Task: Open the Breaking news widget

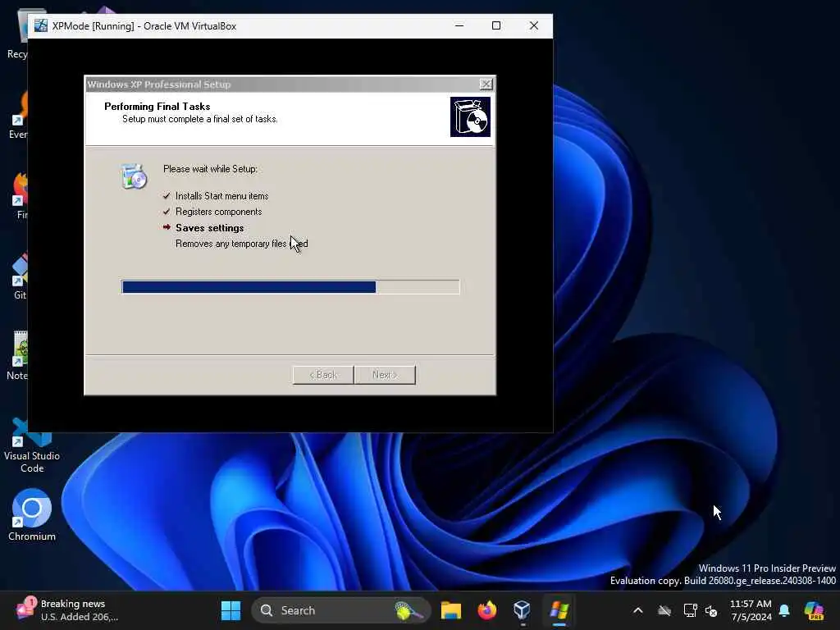Action: coord(67,610)
